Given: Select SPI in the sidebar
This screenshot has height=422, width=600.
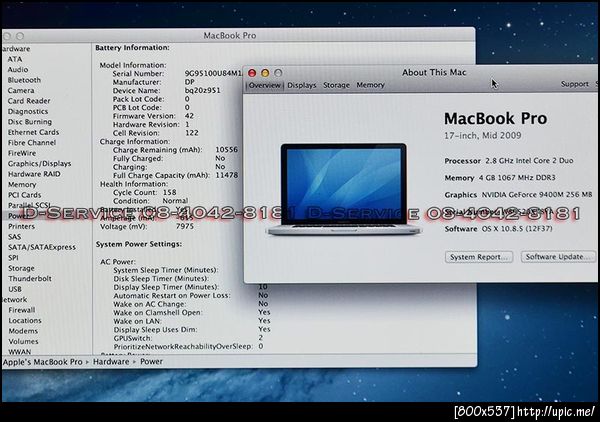Looking at the screenshot, I should [13, 258].
